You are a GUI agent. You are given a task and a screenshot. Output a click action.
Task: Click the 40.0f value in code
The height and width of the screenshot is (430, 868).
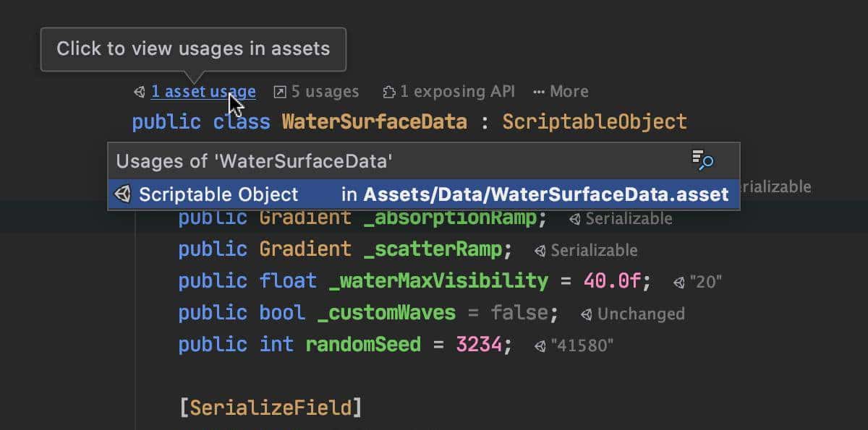pyautogui.click(x=612, y=280)
